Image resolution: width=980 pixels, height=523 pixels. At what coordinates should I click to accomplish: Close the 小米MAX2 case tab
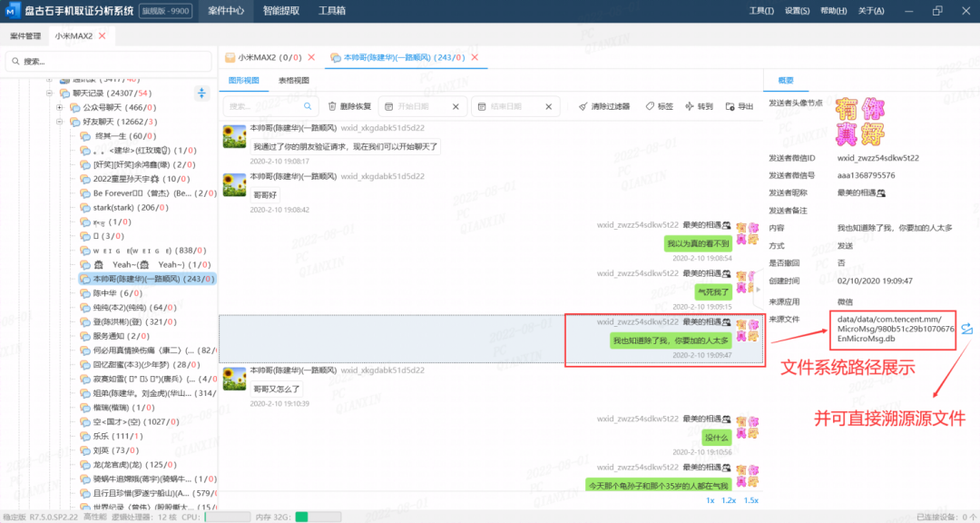click(x=102, y=35)
